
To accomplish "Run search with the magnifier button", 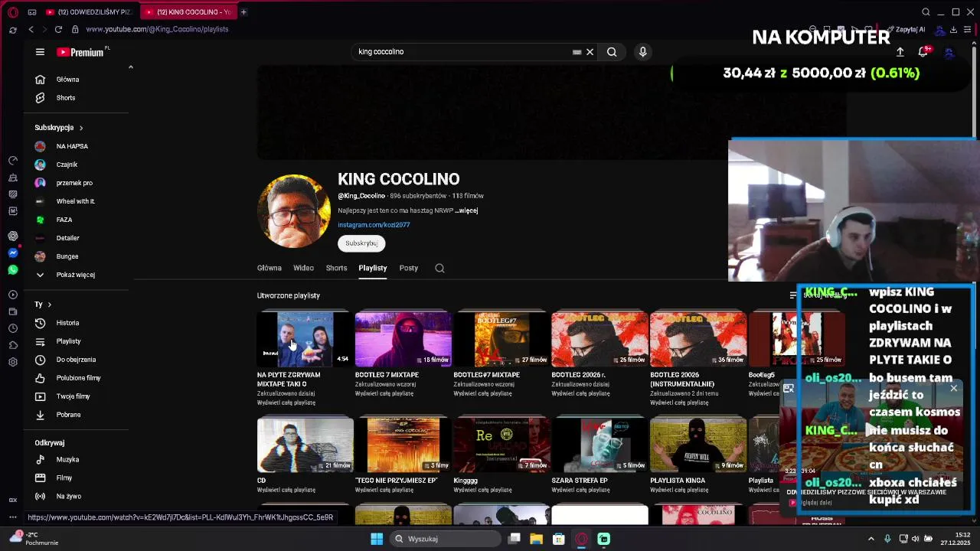I will 612,52.
